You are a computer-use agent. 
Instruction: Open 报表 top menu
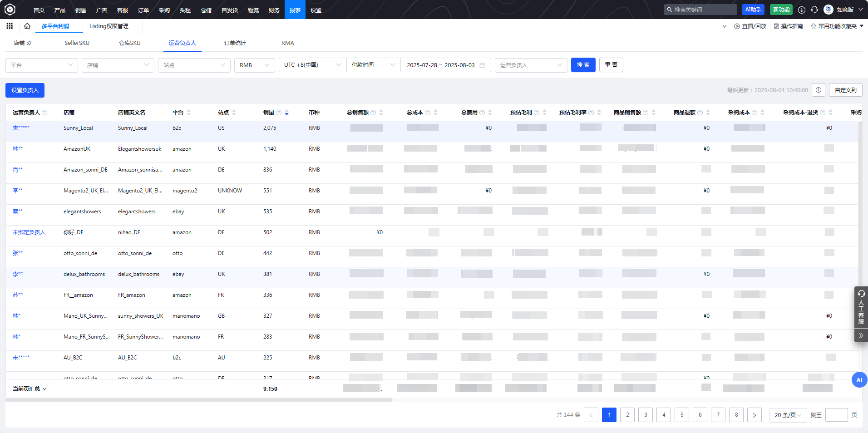(295, 10)
